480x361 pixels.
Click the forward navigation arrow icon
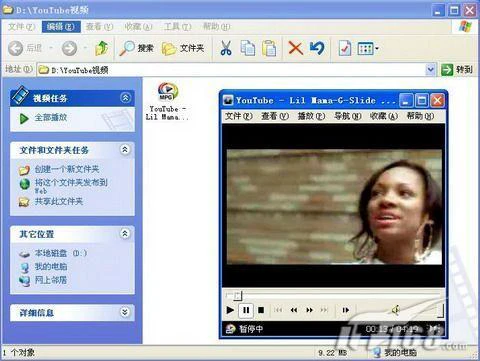coord(69,49)
